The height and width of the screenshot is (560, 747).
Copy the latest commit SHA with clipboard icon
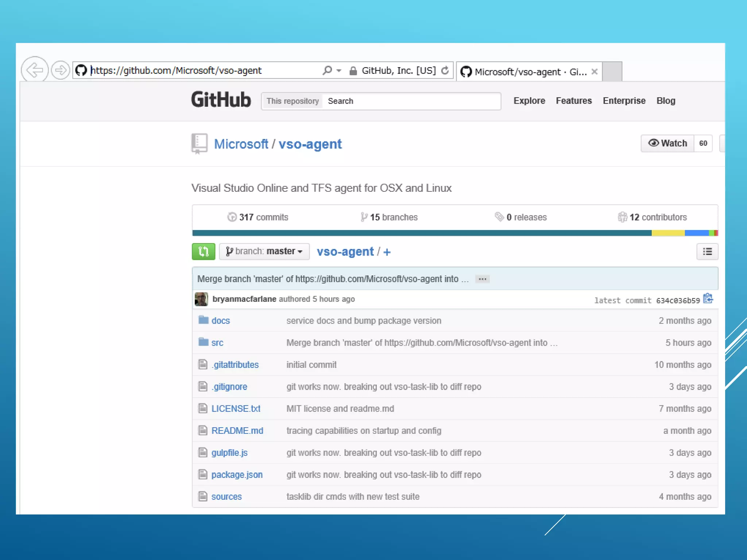(x=708, y=299)
